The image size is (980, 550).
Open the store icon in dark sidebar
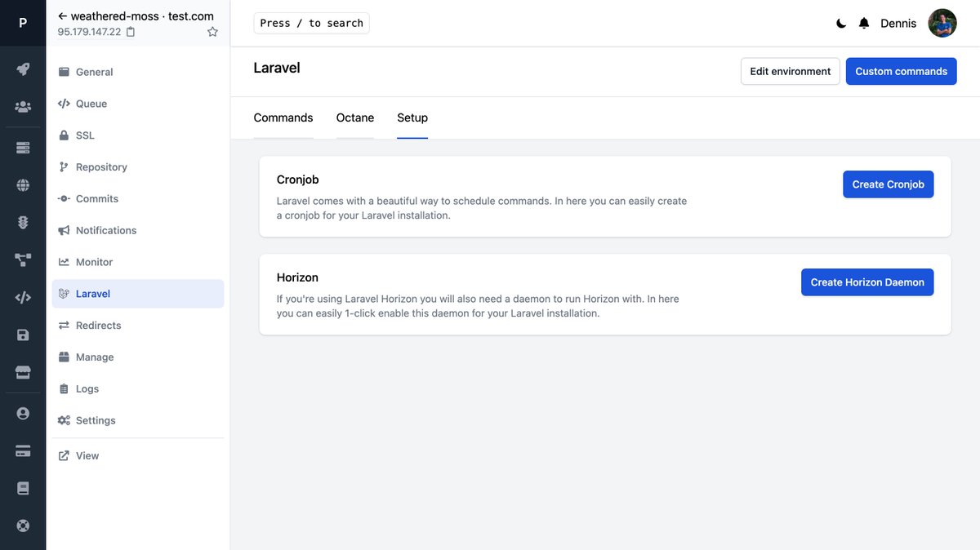pyautogui.click(x=23, y=372)
